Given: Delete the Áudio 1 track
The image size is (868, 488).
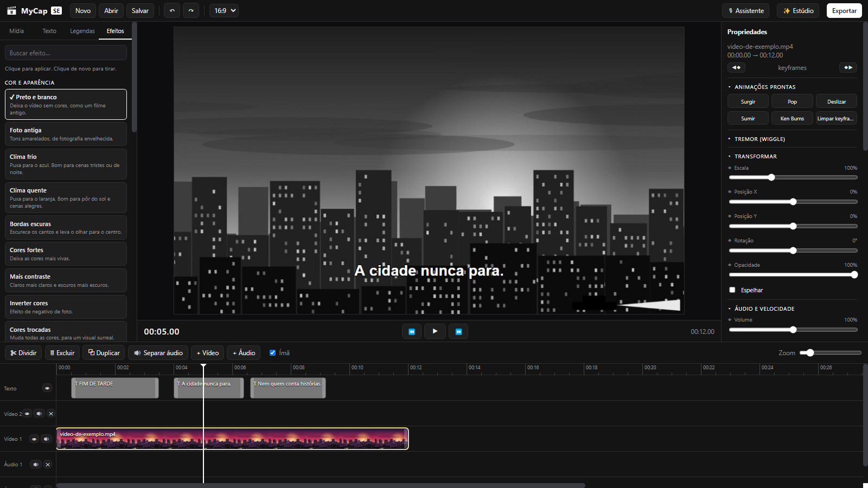Looking at the screenshot, I should (48, 465).
